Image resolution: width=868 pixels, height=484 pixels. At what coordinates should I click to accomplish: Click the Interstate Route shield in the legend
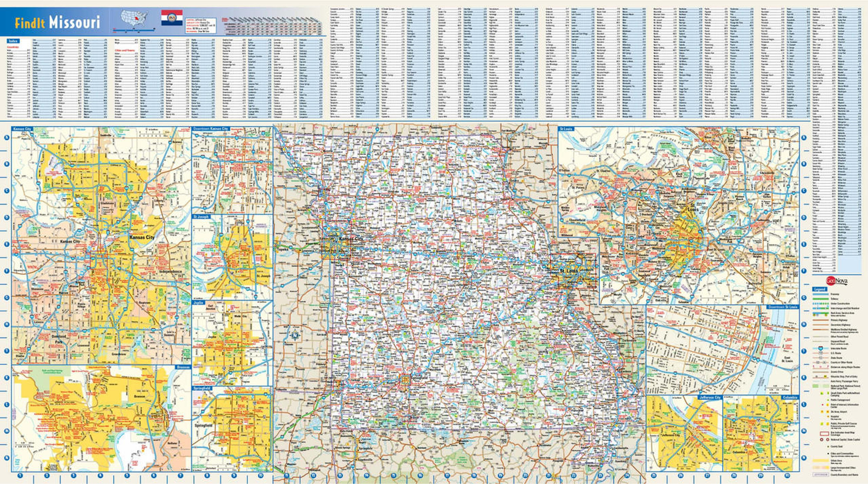820,348
